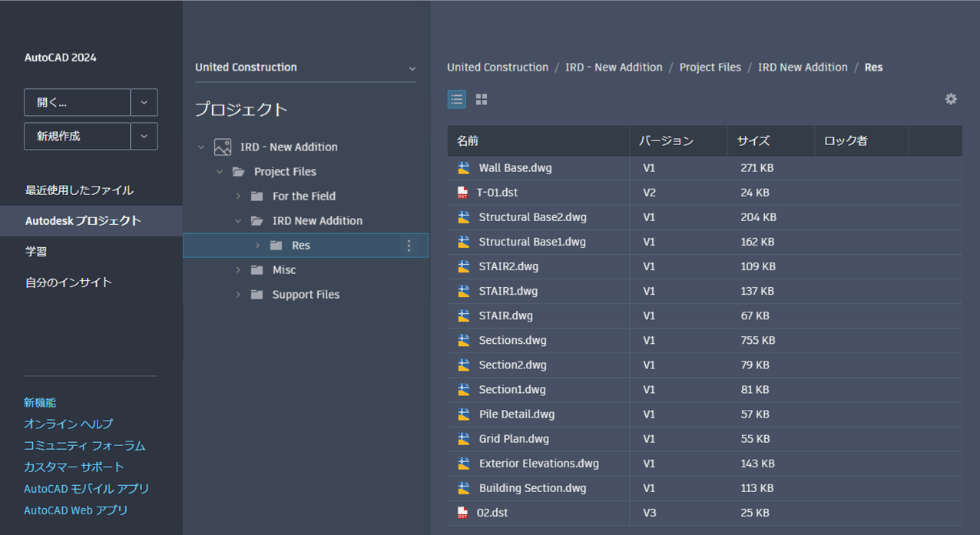Click the T-01.dst sheet set icon
This screenshot has width=980, height=535.
[x=462, y=193]
